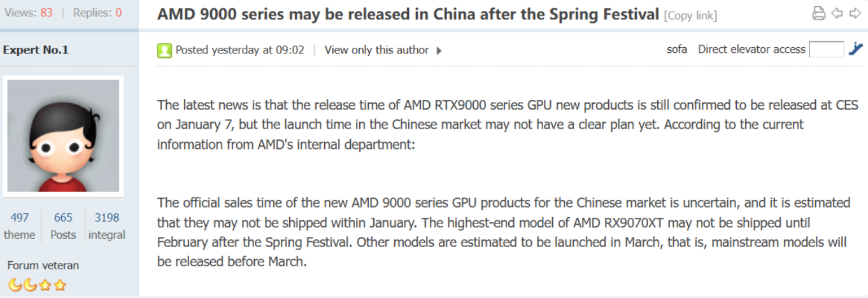Click the green poster status icon
Image resolution: width=868 pixels, height=298 pixels.
click(164, 50)
